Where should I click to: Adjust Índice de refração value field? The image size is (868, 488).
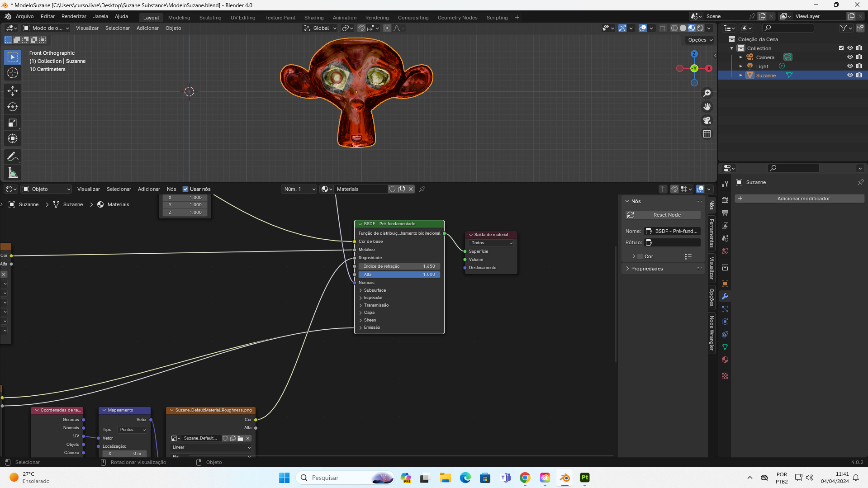click(x=399, y=266)
